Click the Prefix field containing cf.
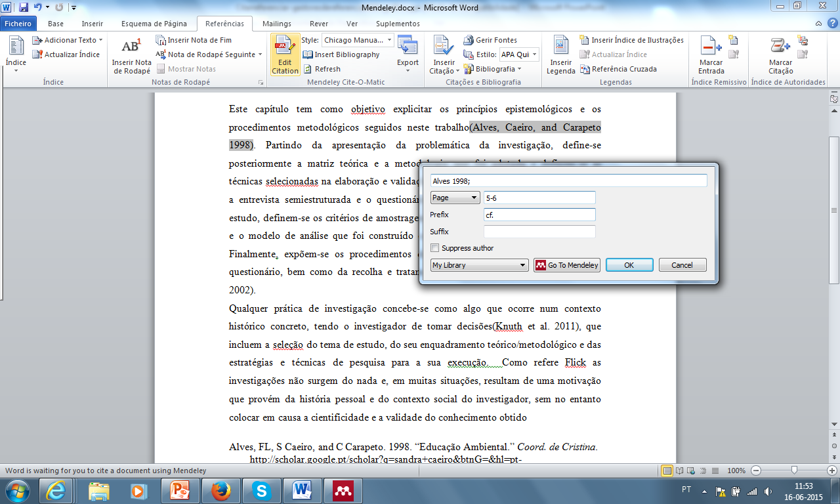 (x=539, y=215)
